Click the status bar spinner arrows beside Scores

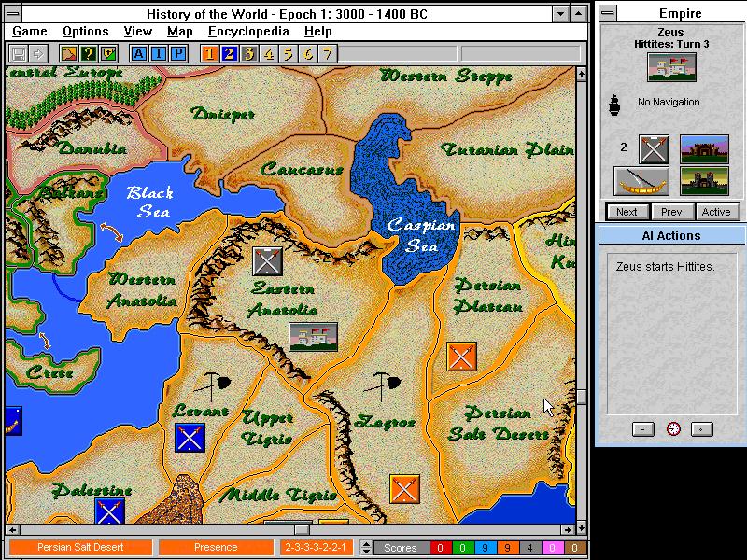365,548
